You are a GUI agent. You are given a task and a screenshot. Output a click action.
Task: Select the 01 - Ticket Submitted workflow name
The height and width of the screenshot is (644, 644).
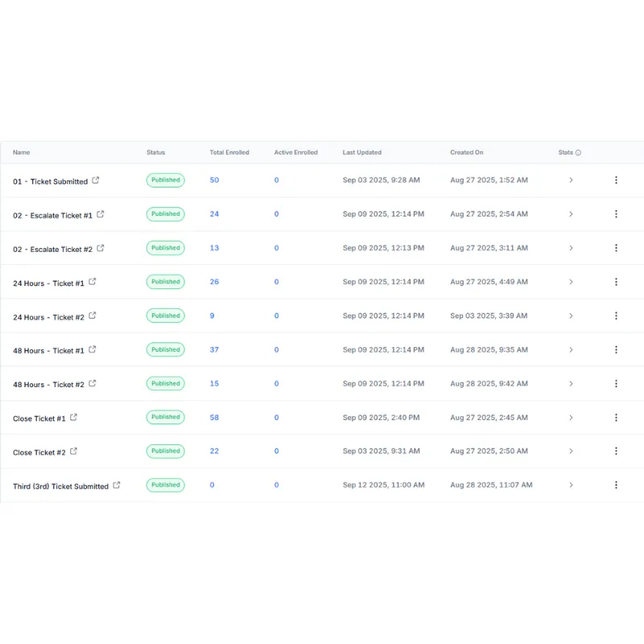coord(50,182)
